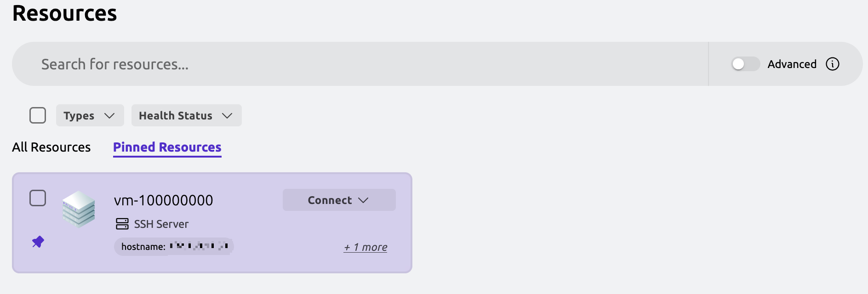Click the vm-100000000 server stack icon
Viewport: 868px width, 294px height.
[79, 209]
